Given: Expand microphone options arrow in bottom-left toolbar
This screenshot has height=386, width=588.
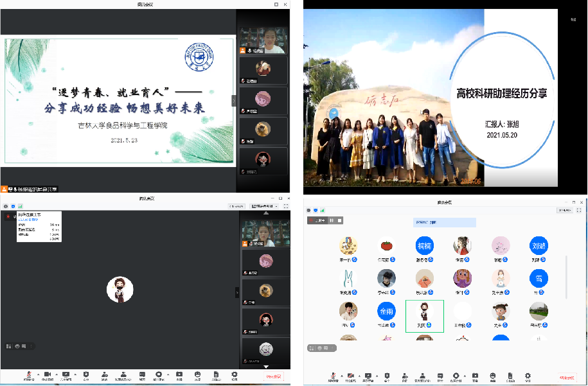Looking at the screenshot, I should [x=38, y=374].
